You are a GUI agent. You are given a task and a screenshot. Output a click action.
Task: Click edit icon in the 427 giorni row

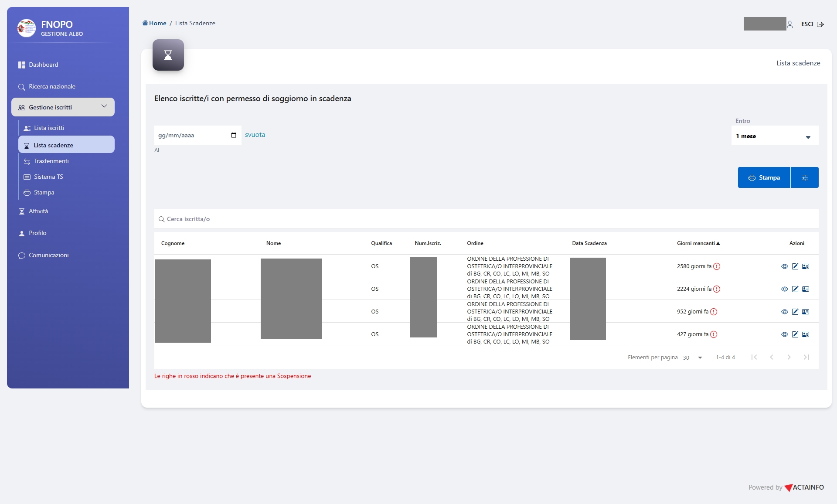[x=795, y=334]
